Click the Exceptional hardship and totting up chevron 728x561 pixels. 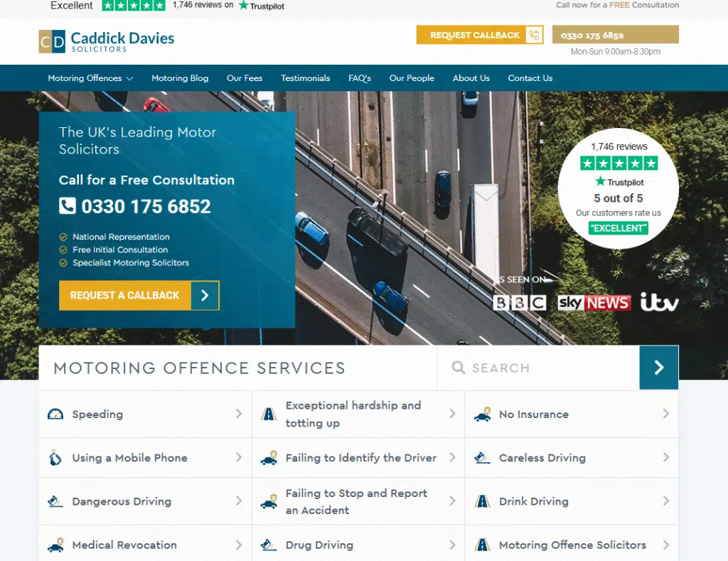tap(452, 414)
